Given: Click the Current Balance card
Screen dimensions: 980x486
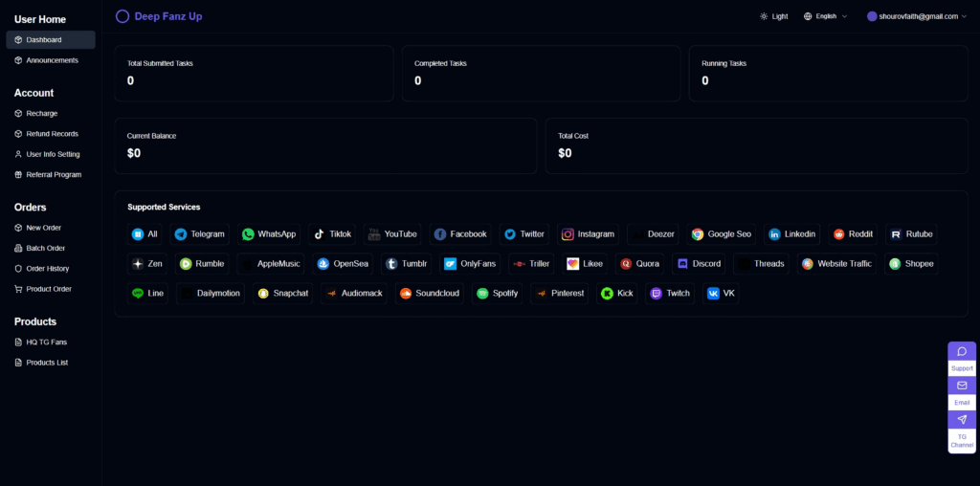Looking at the screenshot, I should 325,145.
